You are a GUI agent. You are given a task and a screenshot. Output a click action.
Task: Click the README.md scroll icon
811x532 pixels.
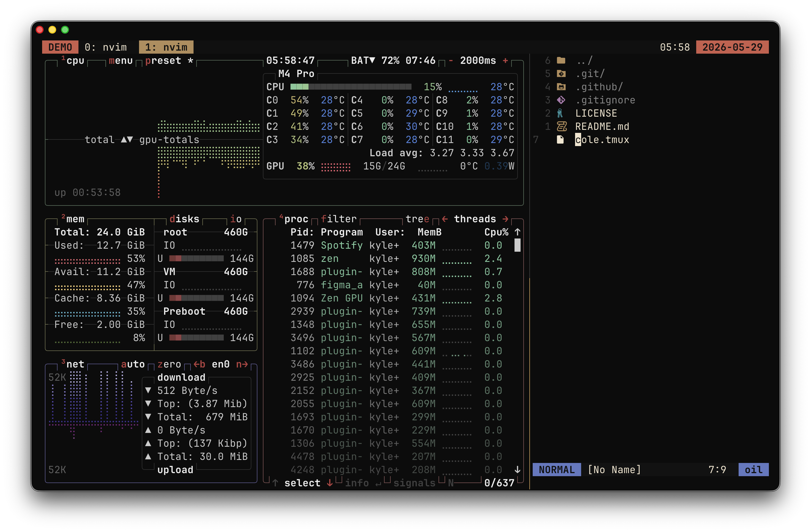(562, 126)
